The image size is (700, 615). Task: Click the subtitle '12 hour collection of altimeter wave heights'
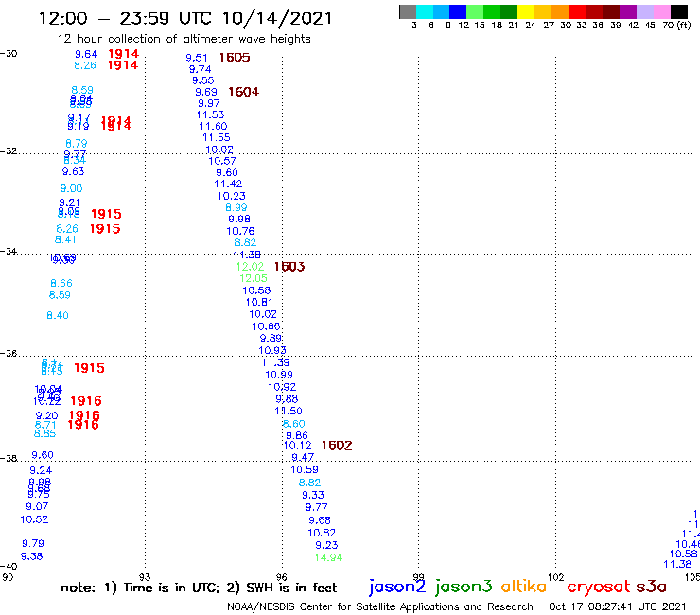pos(184,39)
